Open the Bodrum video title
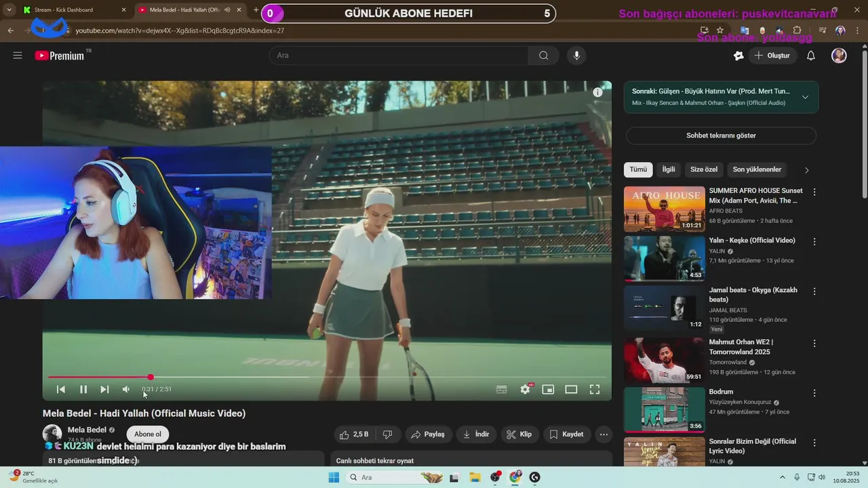 [721, 392]
